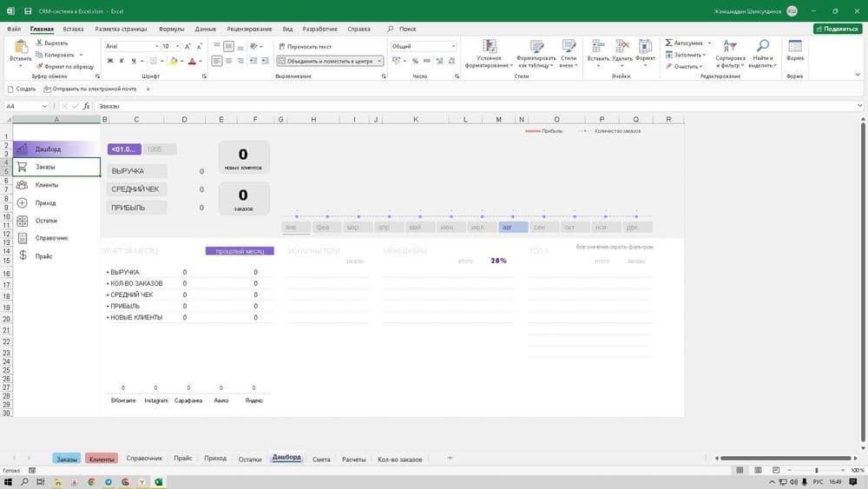Open the Смета sheet tab
The image size is (868, 489).
click(x=321, y=459)
